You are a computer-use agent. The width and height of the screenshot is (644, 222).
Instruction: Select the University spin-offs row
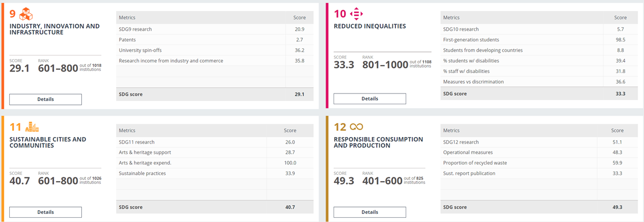214,51
